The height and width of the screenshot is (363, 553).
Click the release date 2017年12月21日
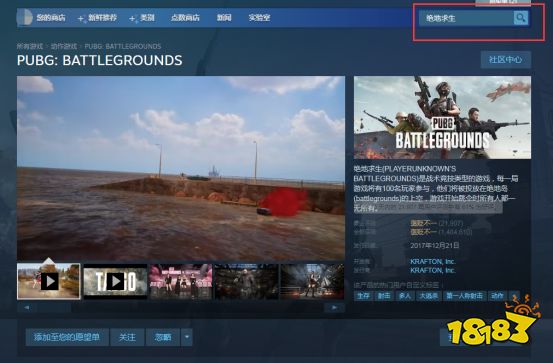(434, 245)
